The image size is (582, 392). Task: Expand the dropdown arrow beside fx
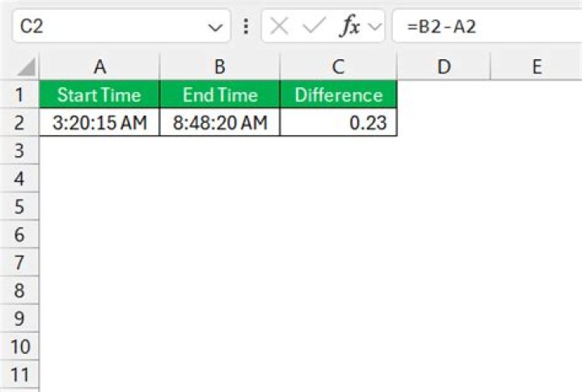click(x=374, y=27)
